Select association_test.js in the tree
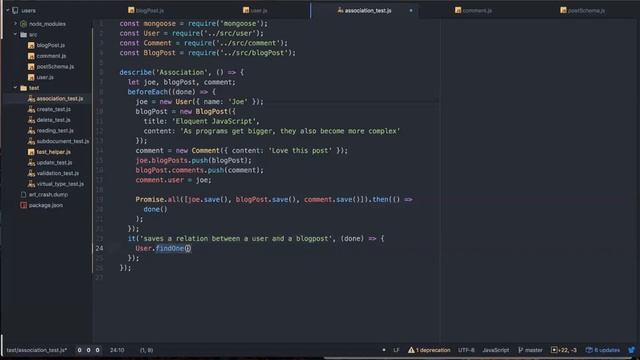Screen dimensions: 640x360 60,99
